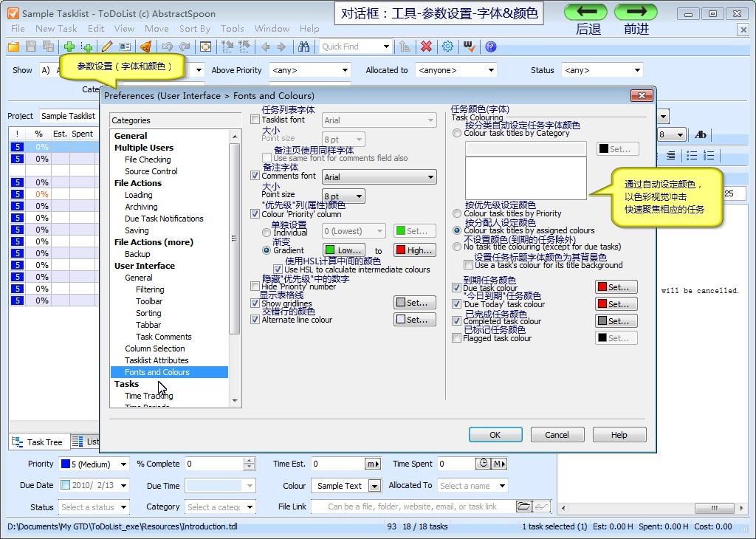
Task: Toggle the Completed task colour checkbox
Action: tap(456, 321)
